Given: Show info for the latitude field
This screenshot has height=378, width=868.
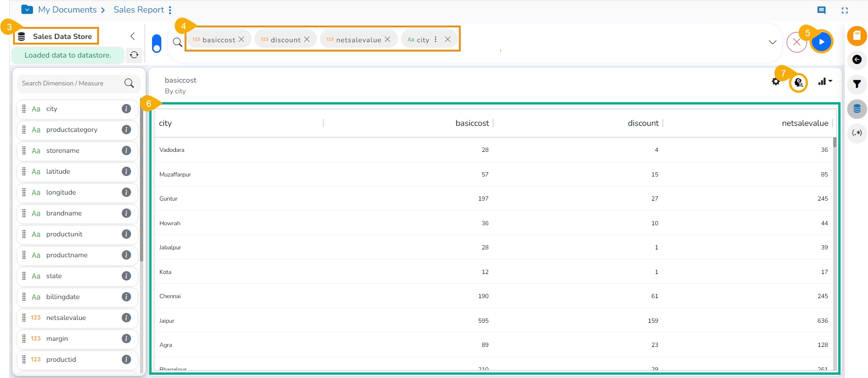Looking at the screenshot, I should [126, 171].
